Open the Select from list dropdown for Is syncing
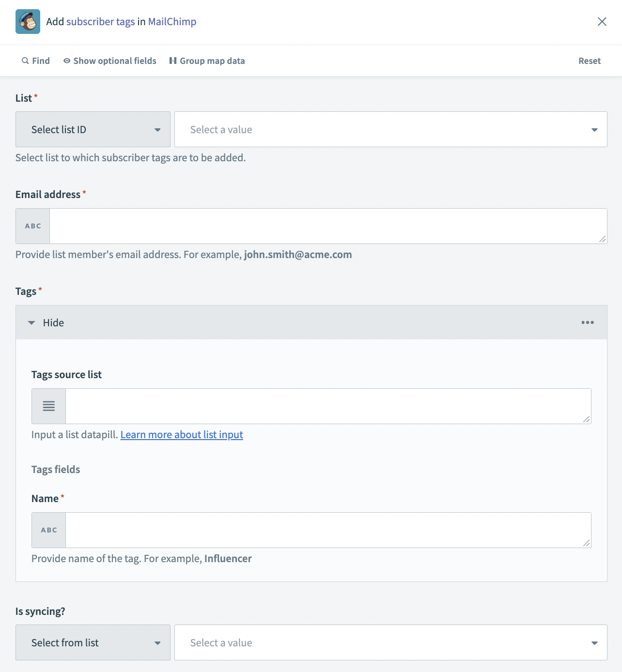The image size is (622, 672). pos(93,642)
